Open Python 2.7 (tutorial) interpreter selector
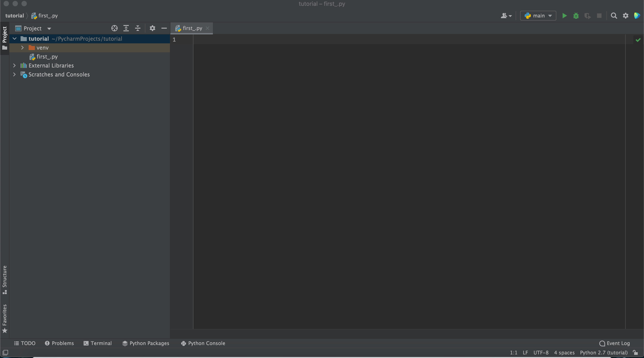The width and height of the screenshot is (644, 358). pos(604,352)
